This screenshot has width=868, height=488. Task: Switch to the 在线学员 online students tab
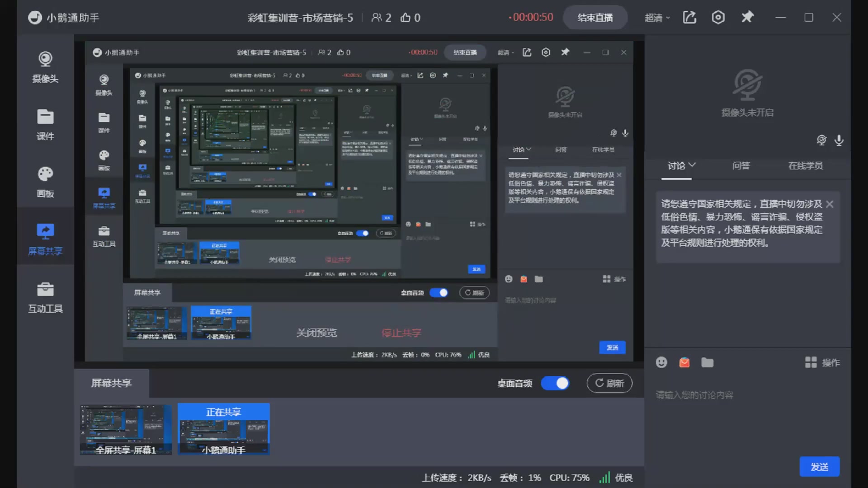[x=805, y=165]
